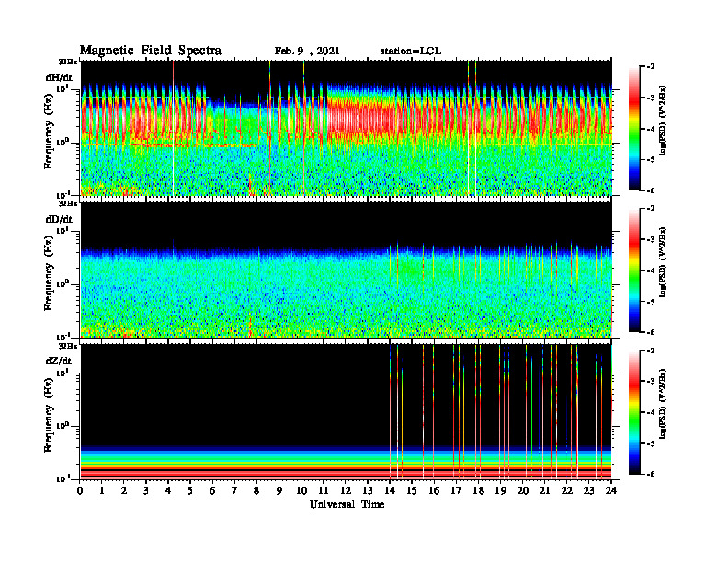Click hour 11 tick label on time axis

point(324,491)
